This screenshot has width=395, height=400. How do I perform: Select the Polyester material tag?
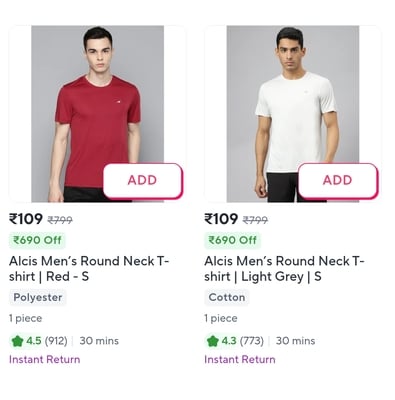38,297
